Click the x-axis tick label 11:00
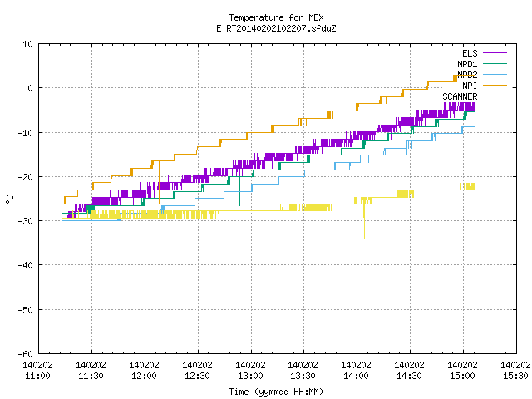The height and width of the screenshot is (399, 532). coord(37,376)
